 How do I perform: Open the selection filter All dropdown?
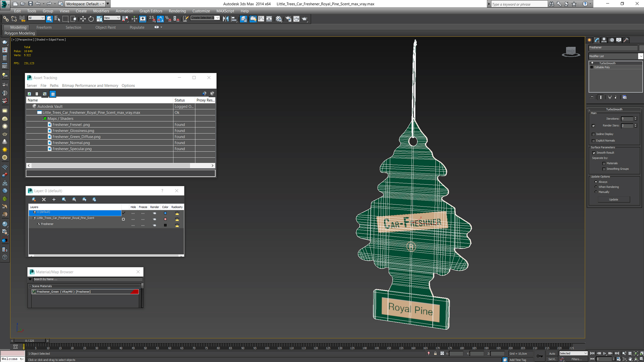(36, 18)
